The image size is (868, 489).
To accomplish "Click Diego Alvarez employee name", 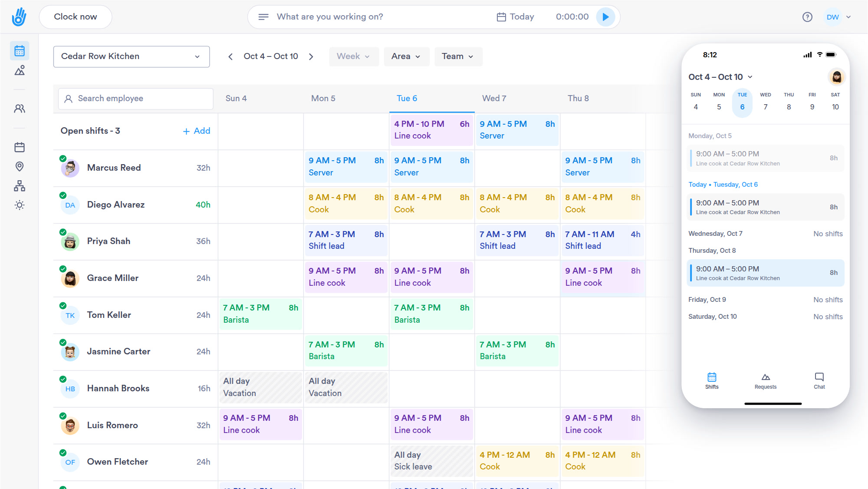I will click(x=116, y=205).
